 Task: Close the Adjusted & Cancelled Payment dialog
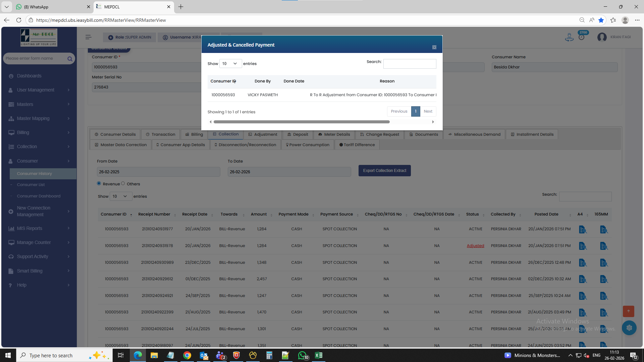click(x=434, y=47)
